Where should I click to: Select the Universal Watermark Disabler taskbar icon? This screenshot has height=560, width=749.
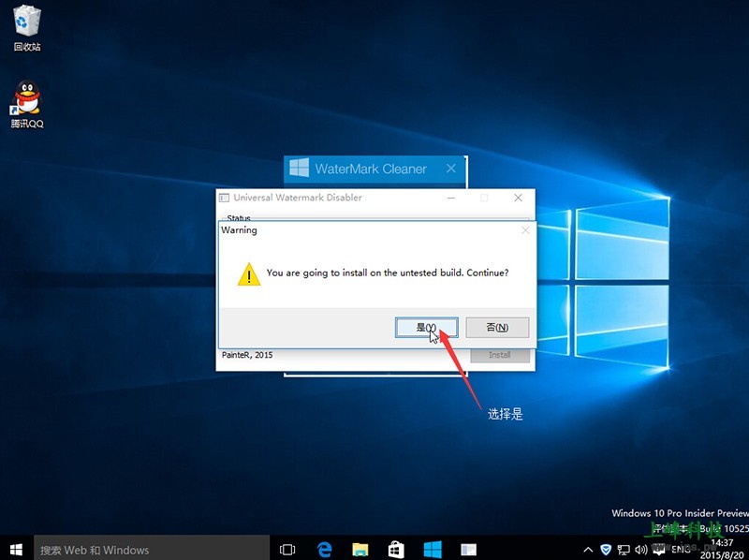point(468,550)
